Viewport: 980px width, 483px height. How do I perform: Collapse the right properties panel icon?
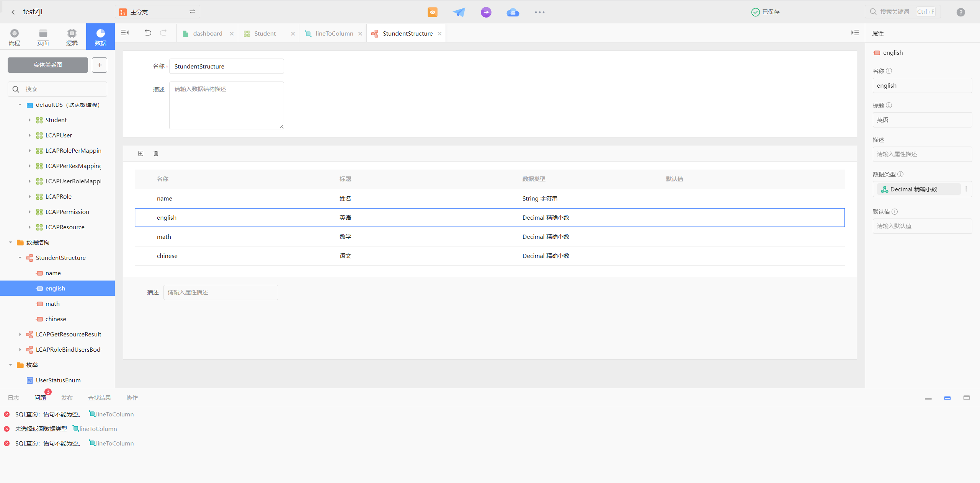click(855, 33)
